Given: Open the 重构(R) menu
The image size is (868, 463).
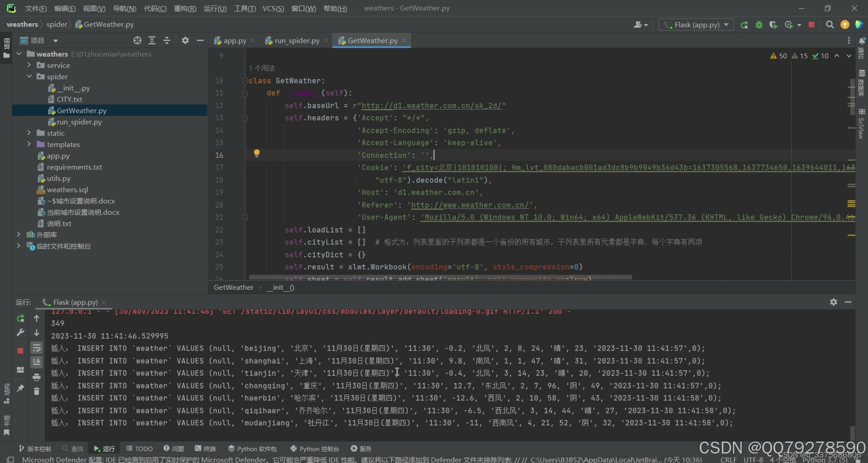Looking at the screenshot, I should click(185, 9).
